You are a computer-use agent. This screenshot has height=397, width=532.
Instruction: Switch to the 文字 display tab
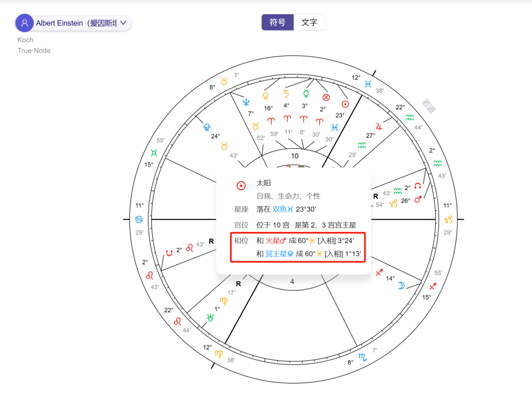coord(310,22)
